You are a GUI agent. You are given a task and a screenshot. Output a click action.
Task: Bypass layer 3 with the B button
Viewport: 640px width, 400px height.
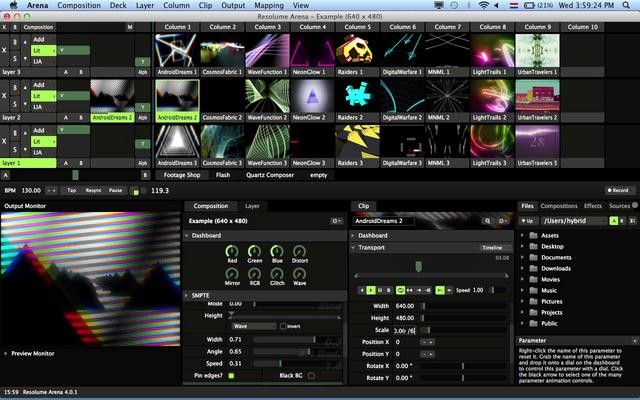(15, 42)
